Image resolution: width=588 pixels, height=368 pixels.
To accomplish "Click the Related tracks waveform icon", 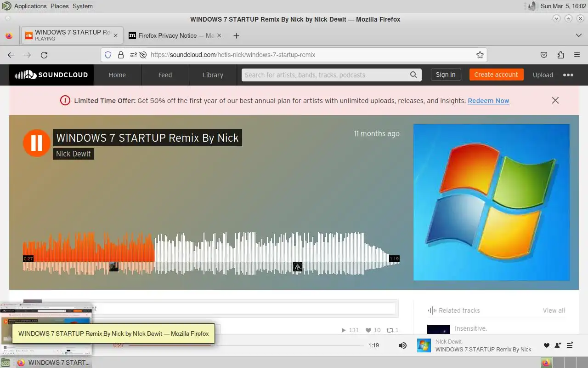I will [432, 310].
